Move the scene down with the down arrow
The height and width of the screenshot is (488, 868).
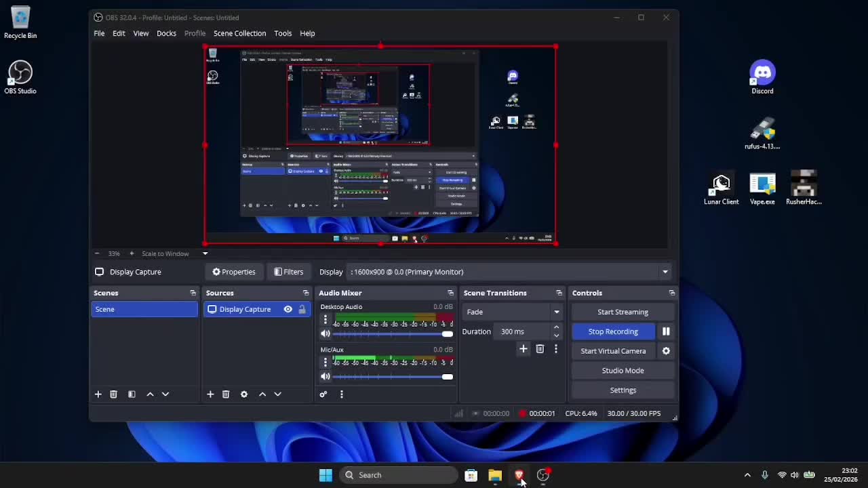coord(165,394)
